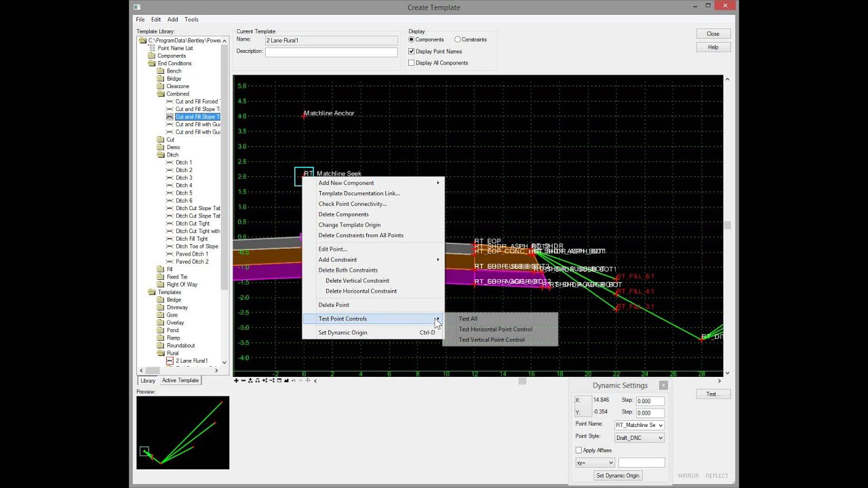Select the Components display radio button

tap(411, 40)
